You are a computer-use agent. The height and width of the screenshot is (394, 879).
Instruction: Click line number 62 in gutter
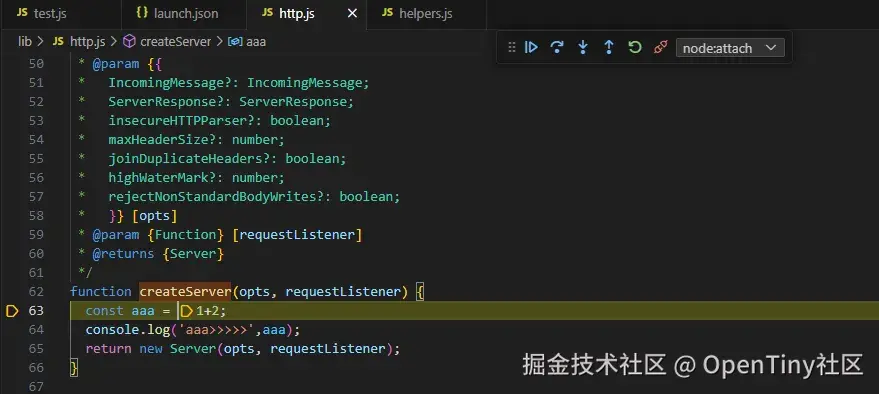tap(36, 291)
